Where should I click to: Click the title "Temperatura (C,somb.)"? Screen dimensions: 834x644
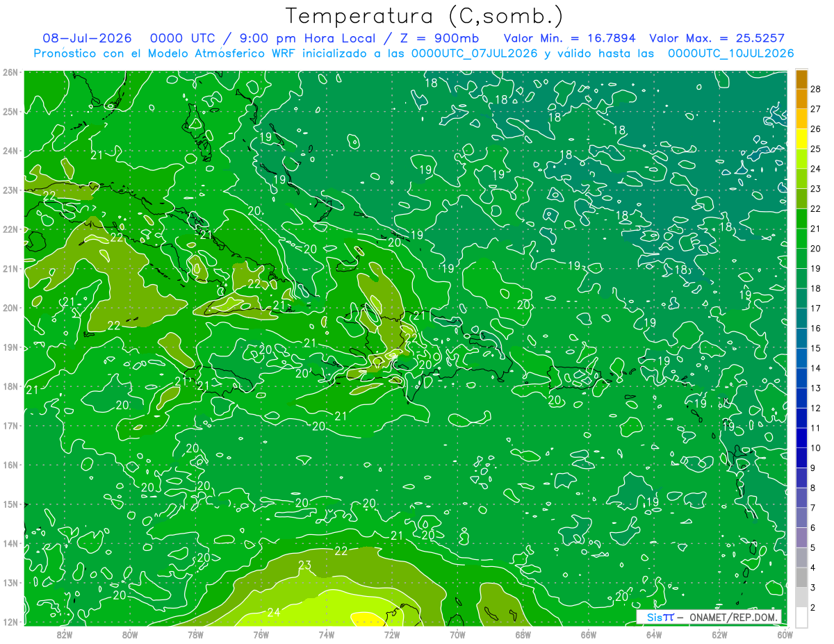point(424,16)
